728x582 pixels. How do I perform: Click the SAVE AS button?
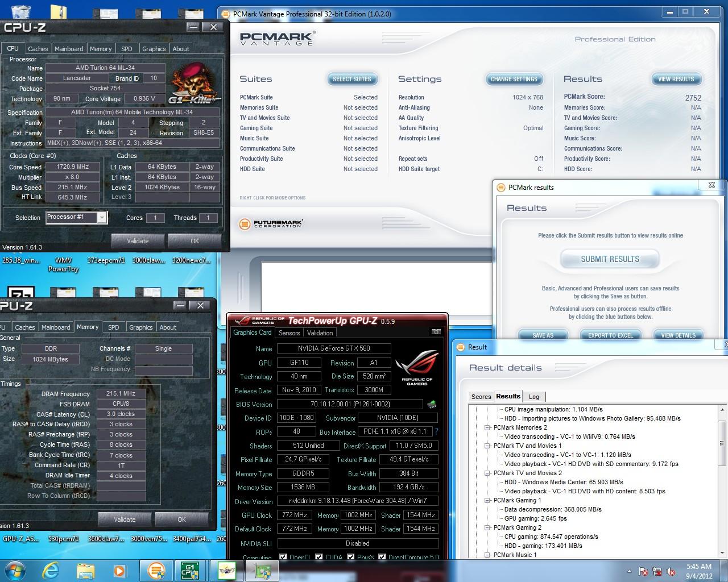543,335
